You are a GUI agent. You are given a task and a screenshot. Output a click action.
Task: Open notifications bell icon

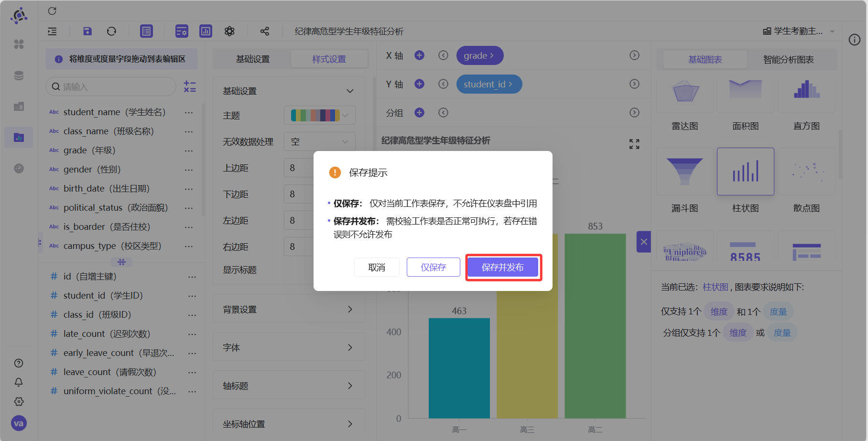point(19,382)
